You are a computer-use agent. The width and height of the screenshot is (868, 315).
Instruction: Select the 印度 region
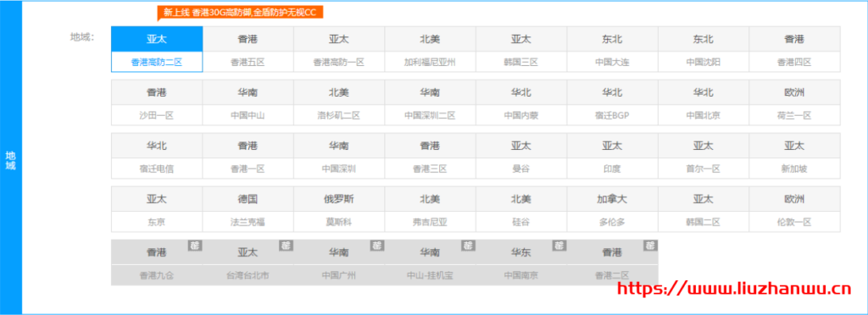pos(612,156)
